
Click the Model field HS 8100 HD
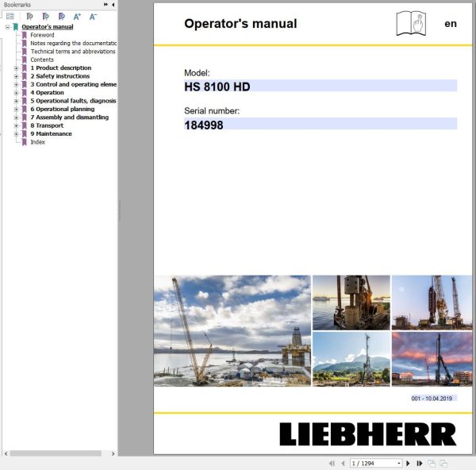click(321, 86)
